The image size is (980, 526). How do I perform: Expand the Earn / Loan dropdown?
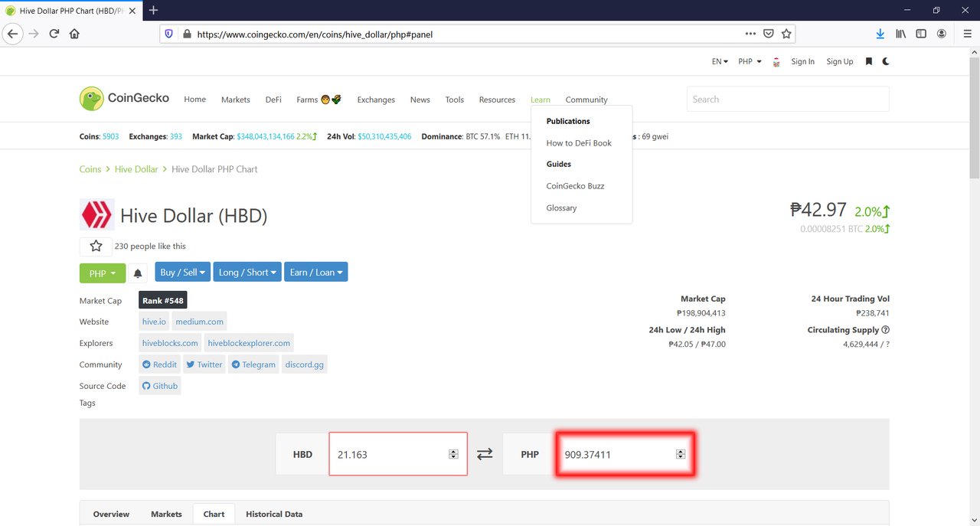(x=317, y=273)
